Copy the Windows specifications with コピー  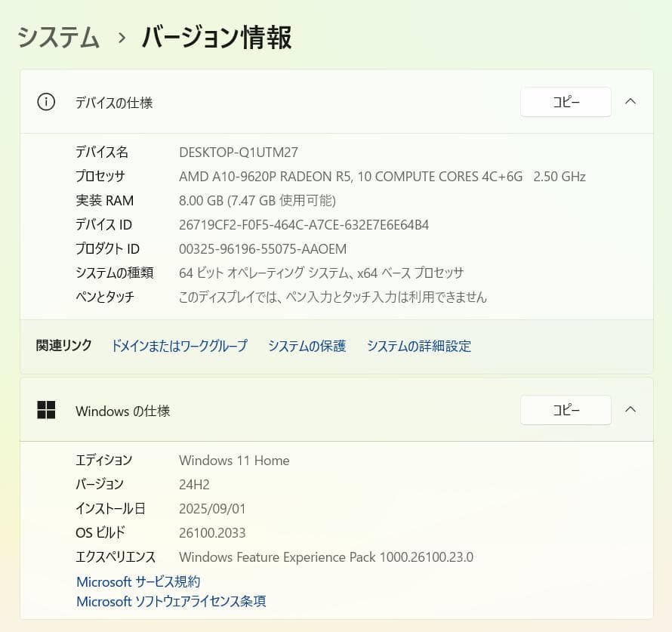click(565, 410)
